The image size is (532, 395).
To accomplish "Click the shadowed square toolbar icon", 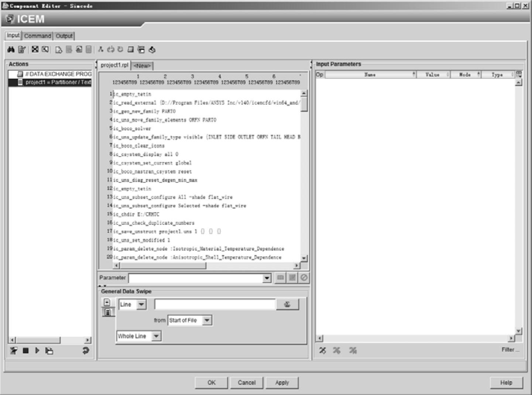I will click(130, 49).
